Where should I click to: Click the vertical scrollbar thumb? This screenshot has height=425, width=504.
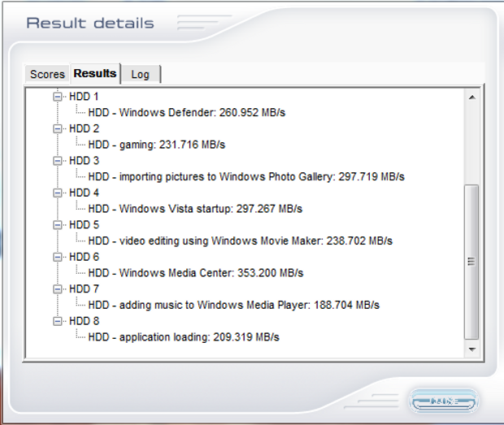pos(471,261)
